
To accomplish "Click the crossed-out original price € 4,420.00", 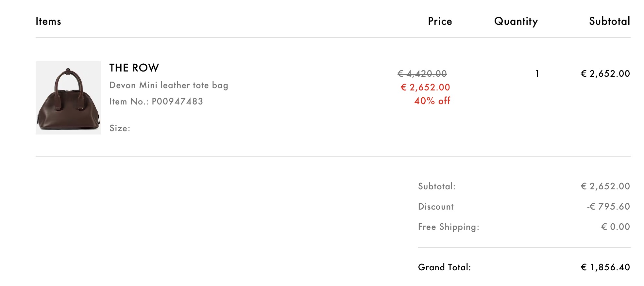I will pyautogui.click(x=422, y=74).
